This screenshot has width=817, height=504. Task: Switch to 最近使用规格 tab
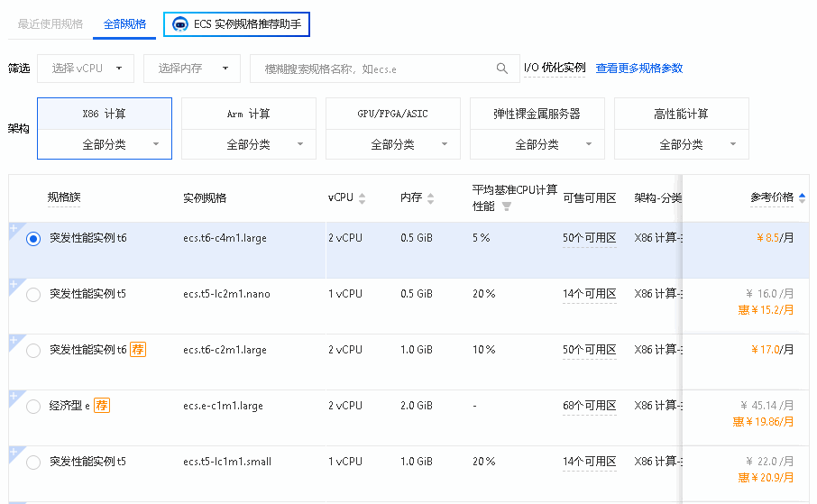[x=50, y=24]
